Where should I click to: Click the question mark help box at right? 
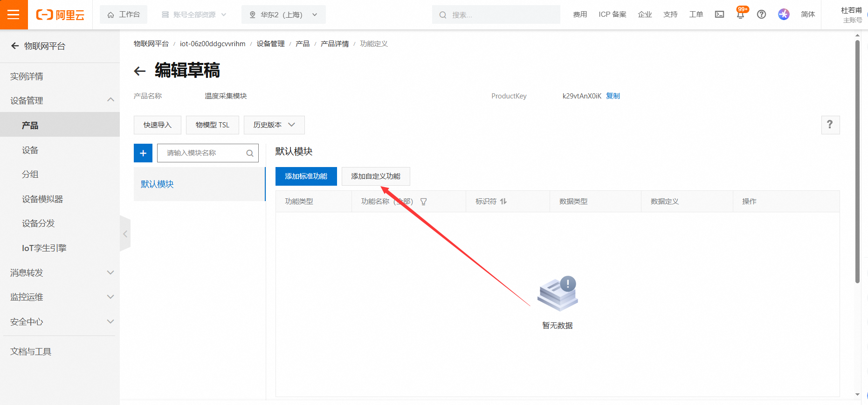(830, 125)
